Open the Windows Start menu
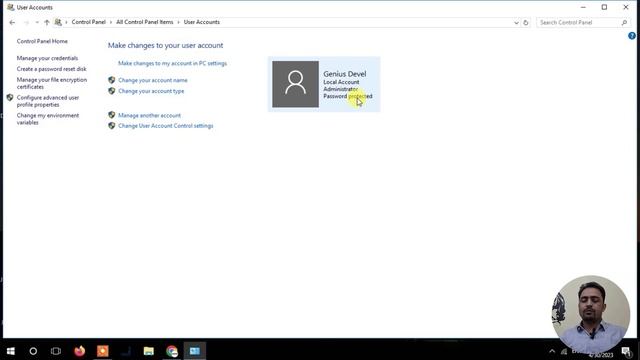The image size is (640, 360). 11,351
